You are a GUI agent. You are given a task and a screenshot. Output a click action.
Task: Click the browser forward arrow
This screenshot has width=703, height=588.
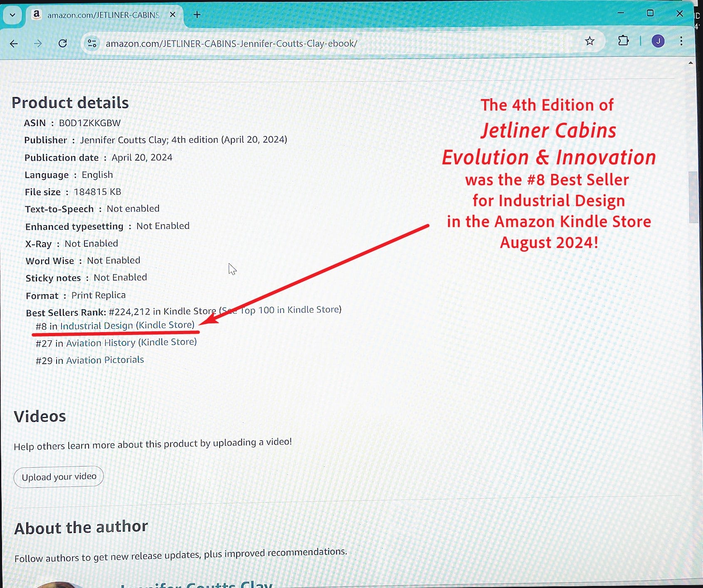[x=38, y=44]
